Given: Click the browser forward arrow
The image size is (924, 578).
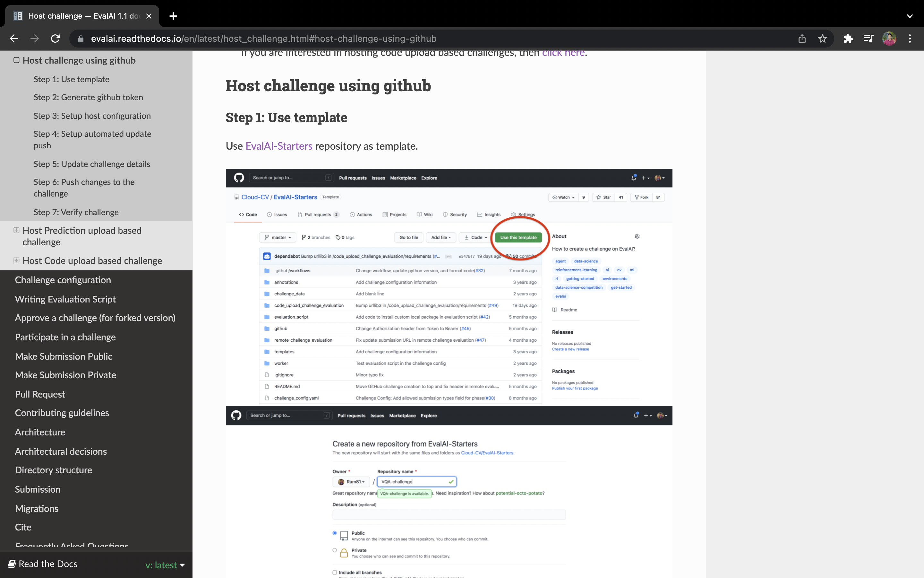Looking at the screenshot, I should (35, 39).
